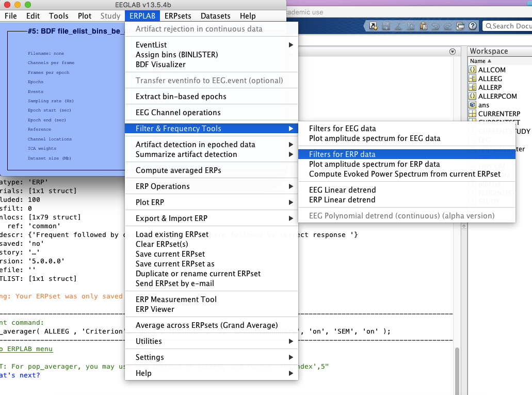This screenshot has width=532, height=395.
Task: Click the ALLEEG struct icon in Workspace
Action: 472,78
